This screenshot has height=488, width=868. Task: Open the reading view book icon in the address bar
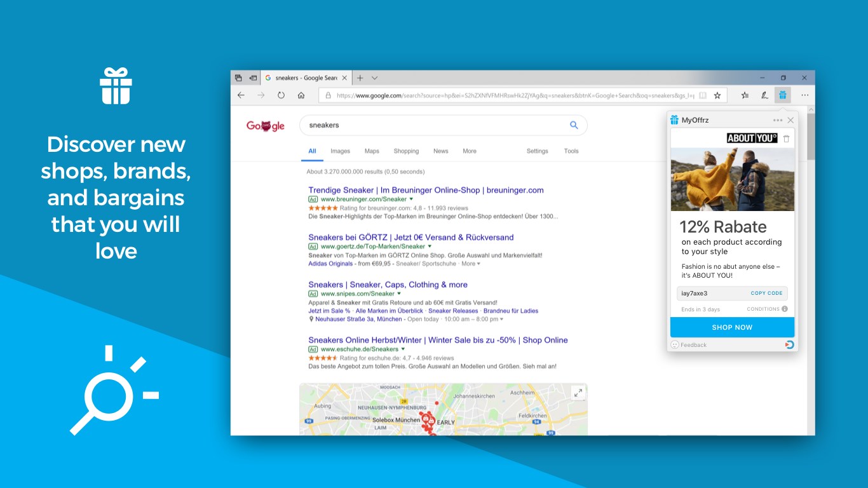[x=702, y=95]
